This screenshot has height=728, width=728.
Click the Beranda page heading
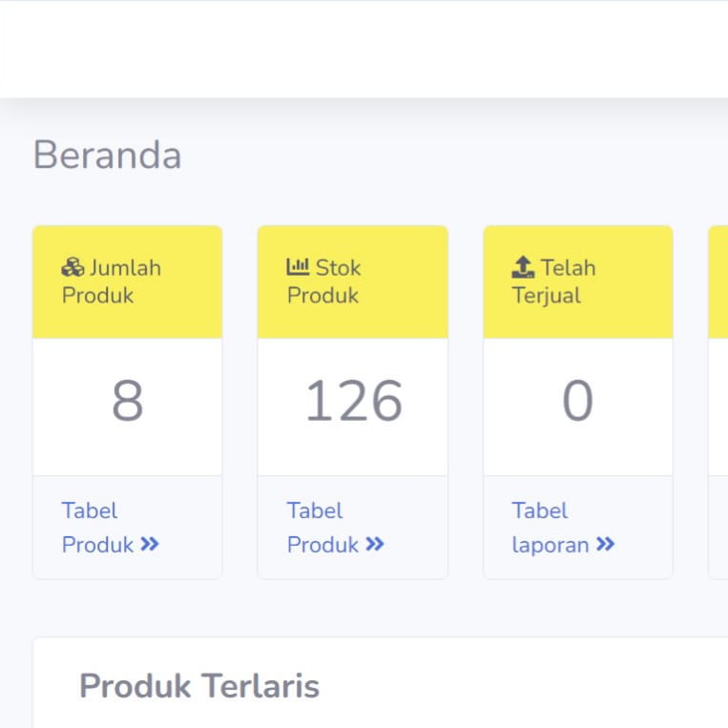point(107,156)
